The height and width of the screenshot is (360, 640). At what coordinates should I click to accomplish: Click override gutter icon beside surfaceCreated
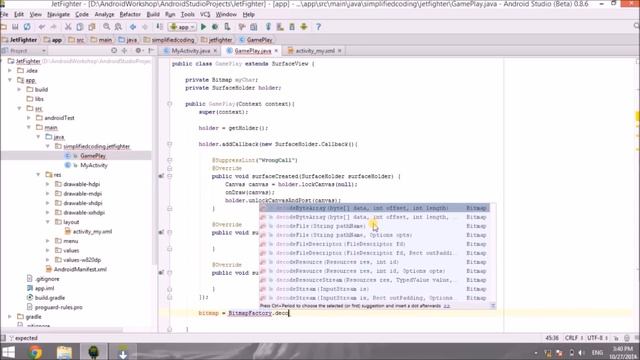161,176
